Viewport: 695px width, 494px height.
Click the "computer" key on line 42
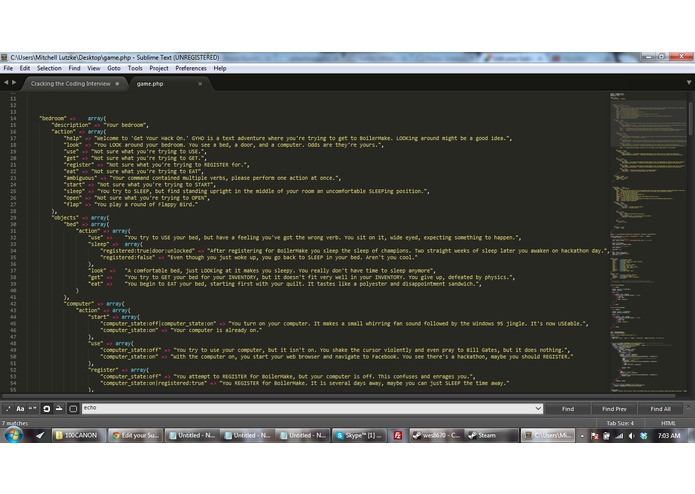coord(79,303)
